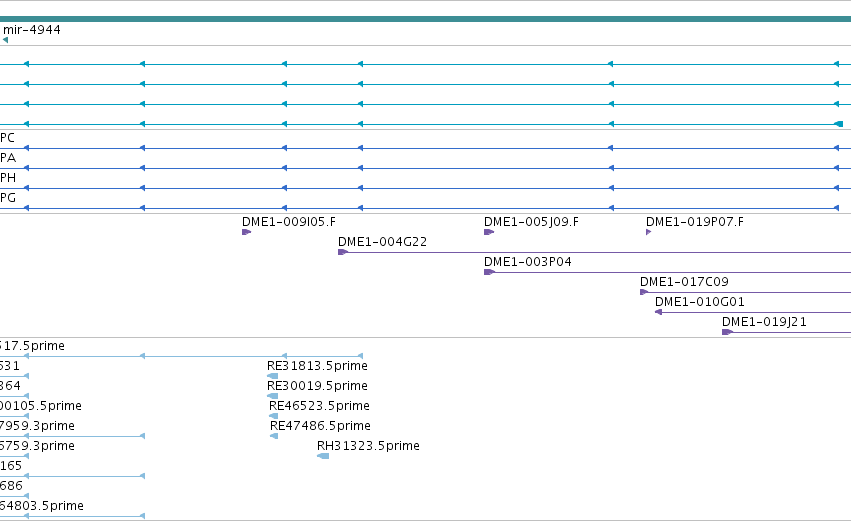This screenshot has width=851, height=521.
Task: Click the DME1-019J21 start arrow glyph
Action: tap(727, 332)
